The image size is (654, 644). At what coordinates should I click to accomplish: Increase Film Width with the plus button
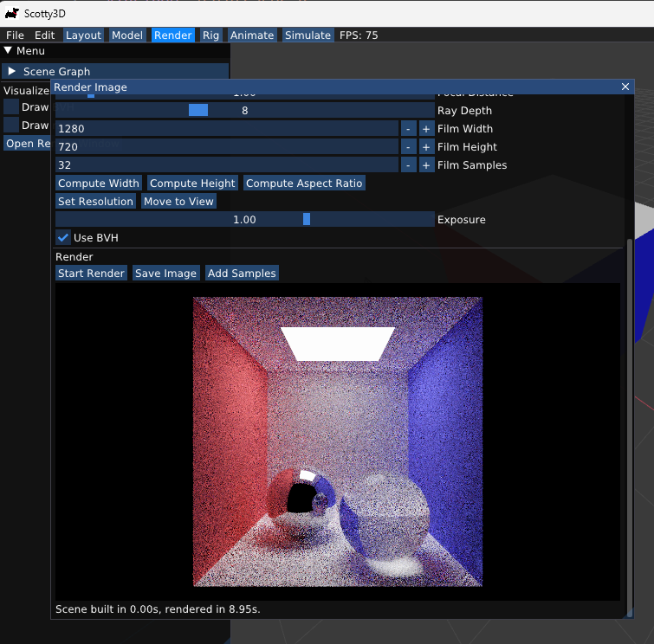pyautogui.click(x=426, y=128)
